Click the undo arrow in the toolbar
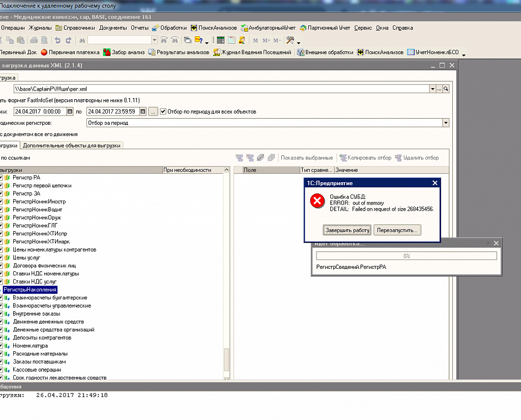The width and height of the screenshot is (521, 420). 57,40
